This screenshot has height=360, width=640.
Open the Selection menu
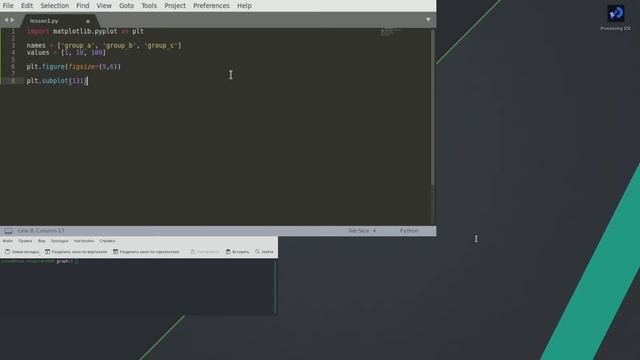click(x=55, y=6)
